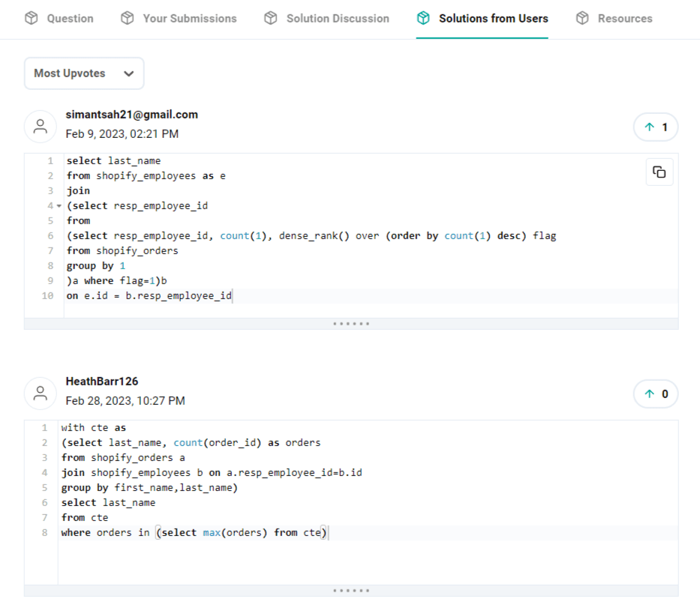Click the HeathBarr126 username

tap(102, 381)
